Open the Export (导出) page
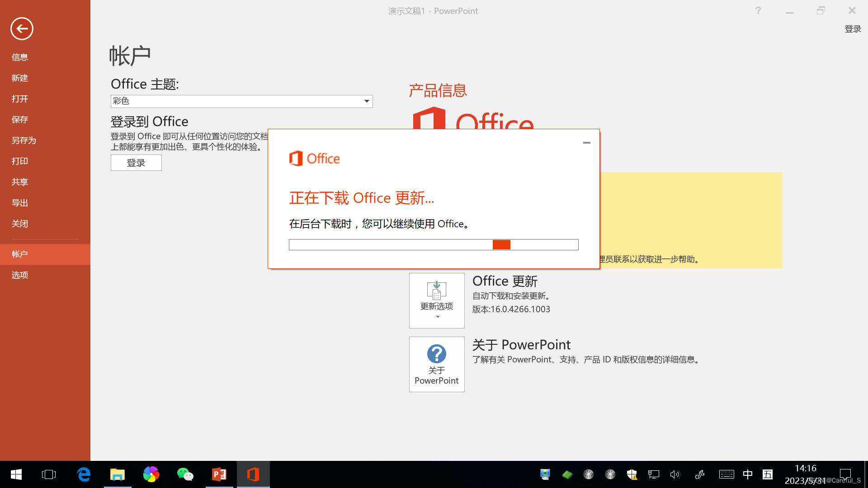Screen dimensions: 868x488 [20, 203]
